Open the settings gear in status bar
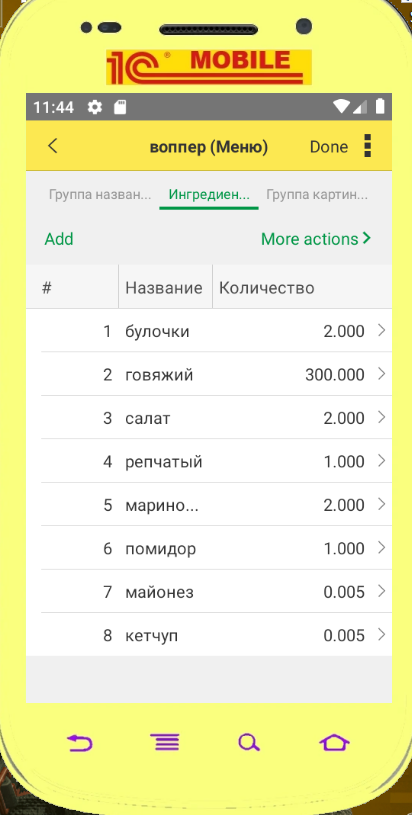 point(95,107)
